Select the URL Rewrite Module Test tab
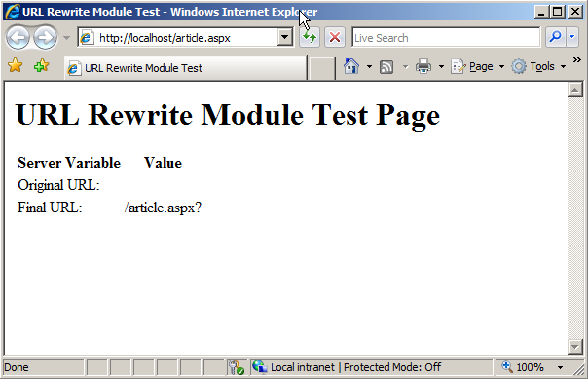 [186, 68]
